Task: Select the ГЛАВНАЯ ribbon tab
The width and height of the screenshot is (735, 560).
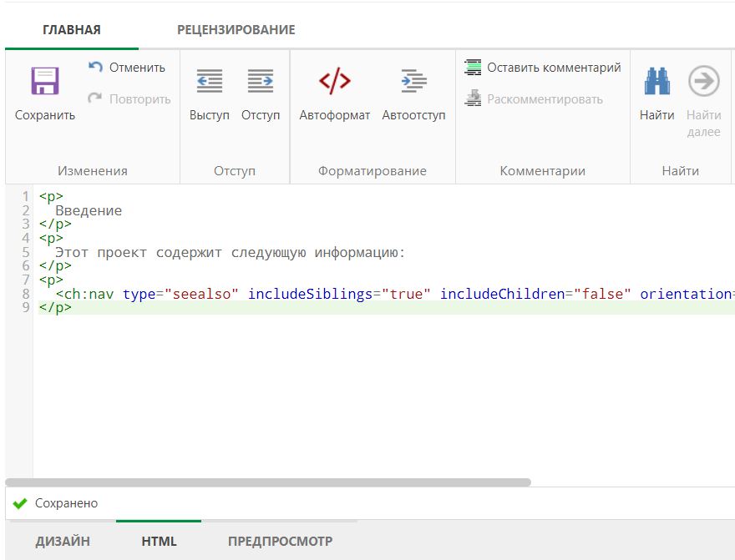Action: pyautogui.click(x=72, y=29)
